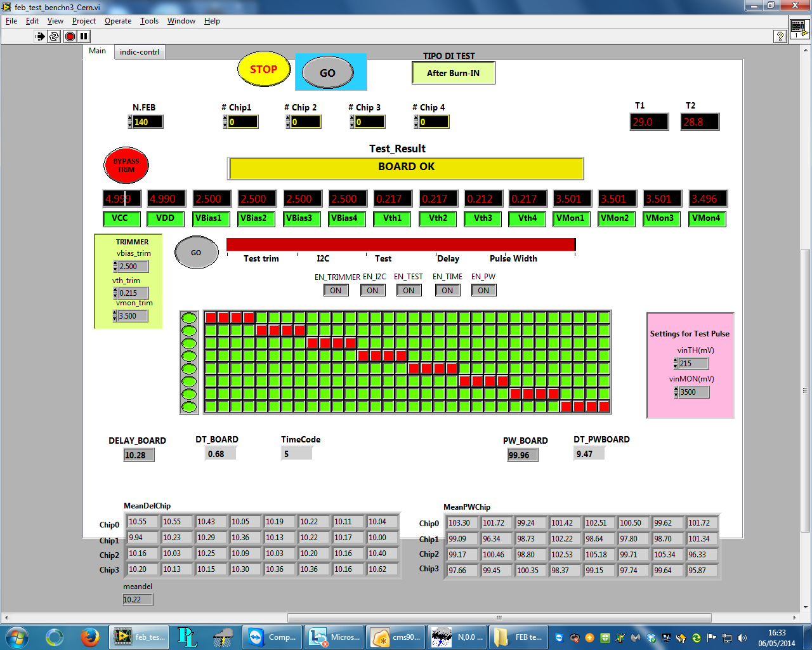Click the vmon_trim value field

tap(133, 316)
